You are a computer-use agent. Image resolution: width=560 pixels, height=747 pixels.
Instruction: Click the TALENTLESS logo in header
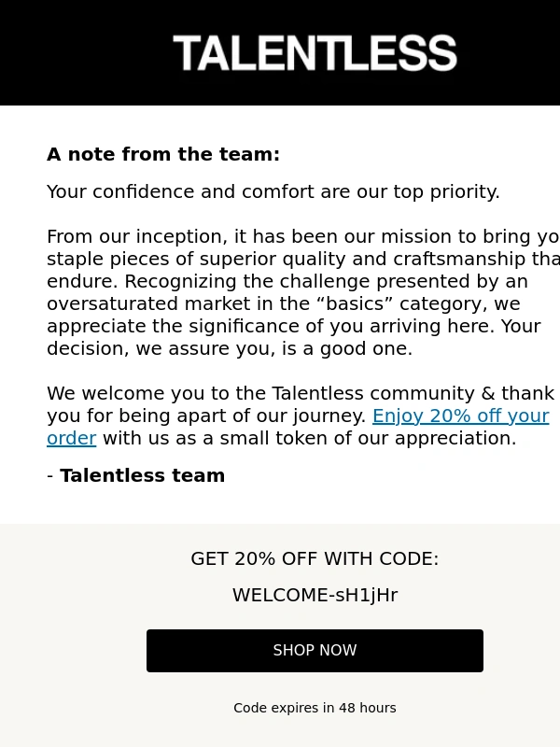pyautogui.click(x=315, y=53)
